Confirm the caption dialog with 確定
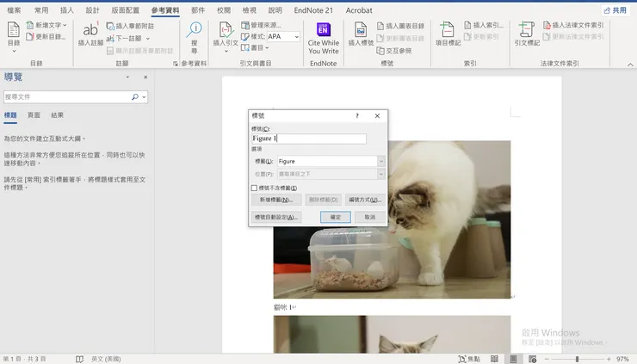 (x=336, y=218)
